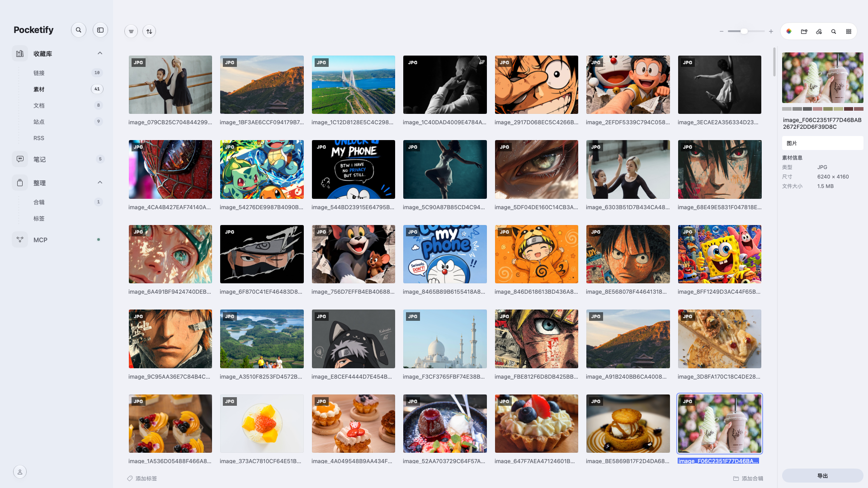Viewport: 868px width, 488px height.
Task: Click the 导出 export button
Action: 822,476
